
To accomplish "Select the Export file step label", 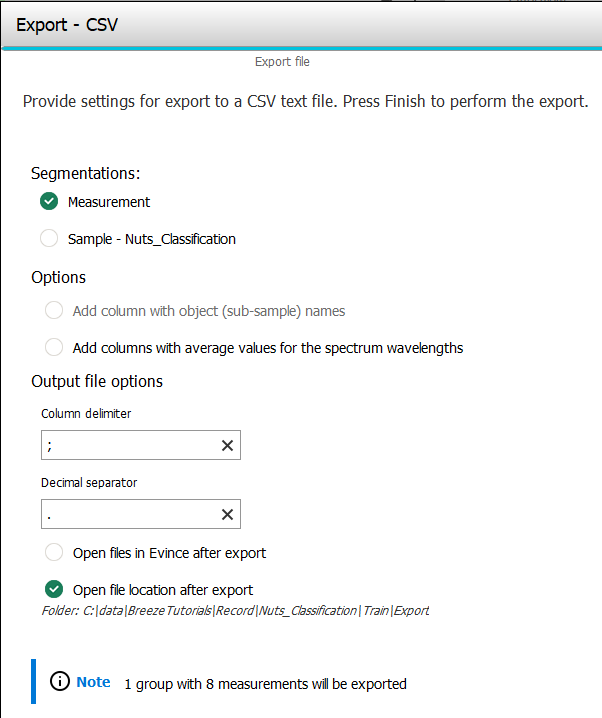I will 282,62.
